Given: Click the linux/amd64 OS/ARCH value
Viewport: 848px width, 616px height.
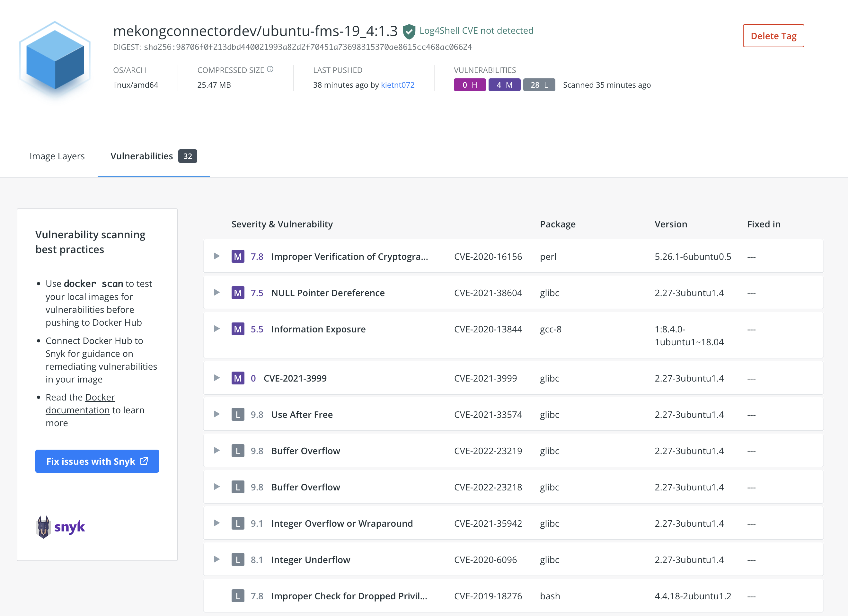Looking at the screenshot, I should point(135,85).
